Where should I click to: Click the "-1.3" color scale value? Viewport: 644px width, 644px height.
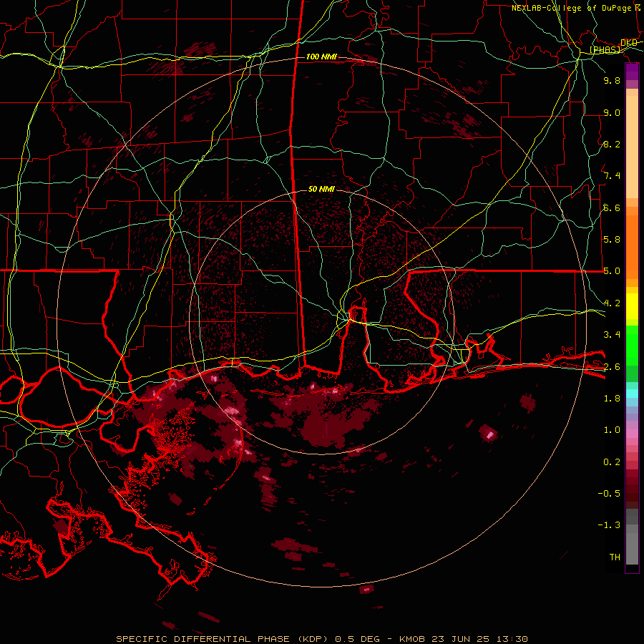pos(609,525)
